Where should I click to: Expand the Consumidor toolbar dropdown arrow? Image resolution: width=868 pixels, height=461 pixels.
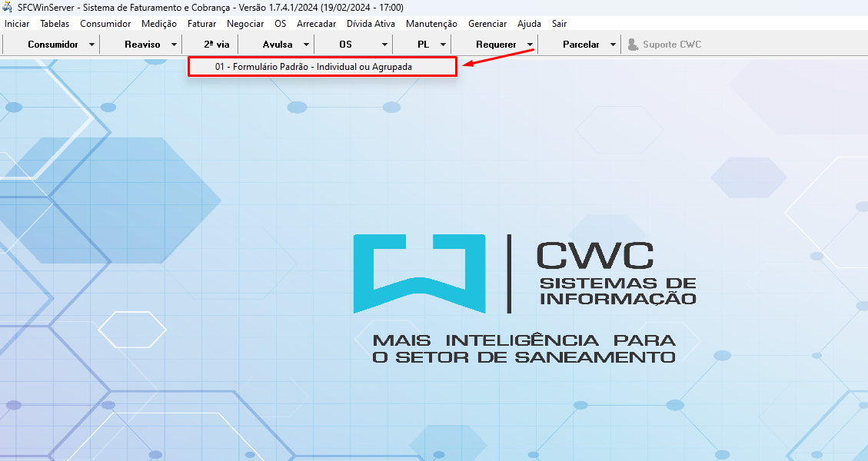[91, 45]
